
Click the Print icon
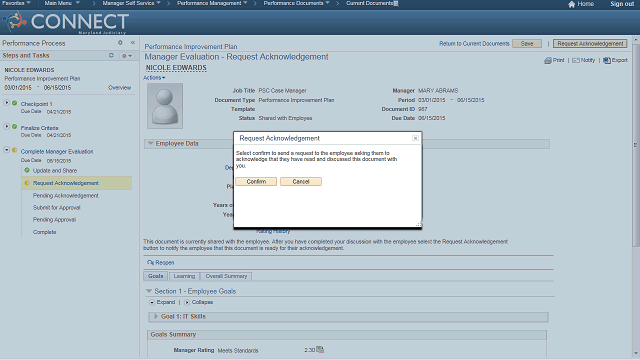pyautogui.click(x=548, y=60)
